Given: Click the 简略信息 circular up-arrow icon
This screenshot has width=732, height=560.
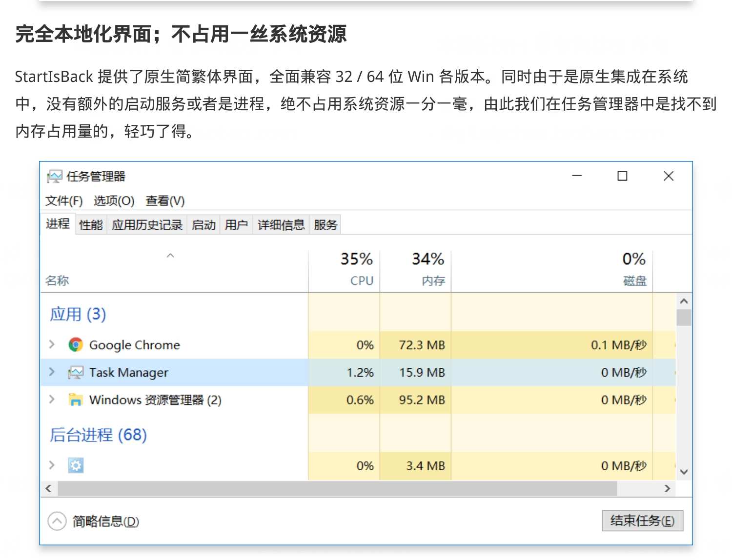Looking at the screenshot, I should coord(57,521).
